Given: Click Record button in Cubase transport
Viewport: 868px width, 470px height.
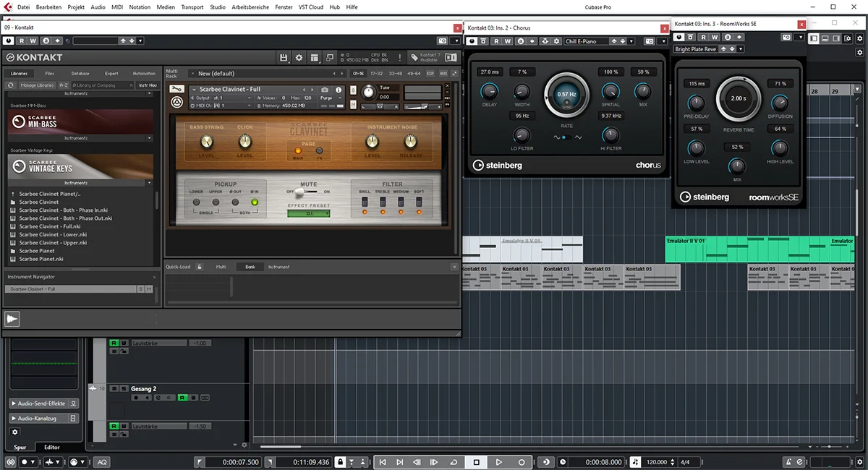Looking at the screenshot, I should point(521,462).
